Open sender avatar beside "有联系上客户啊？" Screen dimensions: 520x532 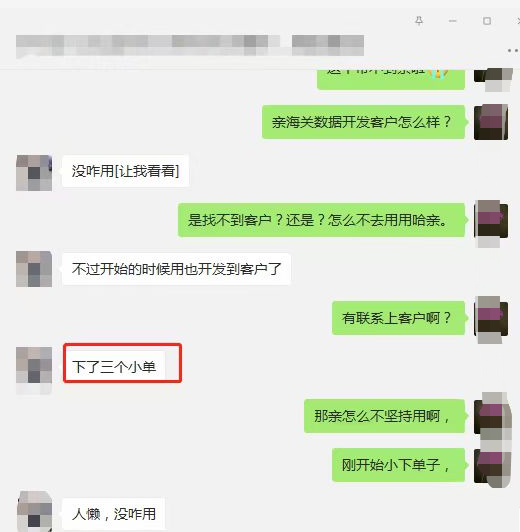tap(491, 319)
